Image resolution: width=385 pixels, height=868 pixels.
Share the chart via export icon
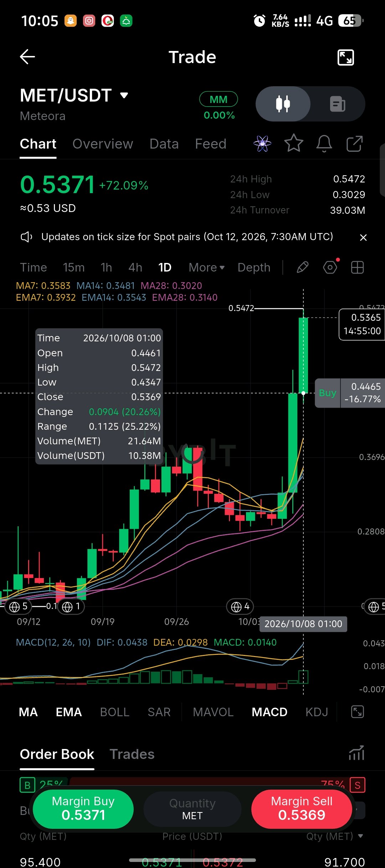[355, 144]
